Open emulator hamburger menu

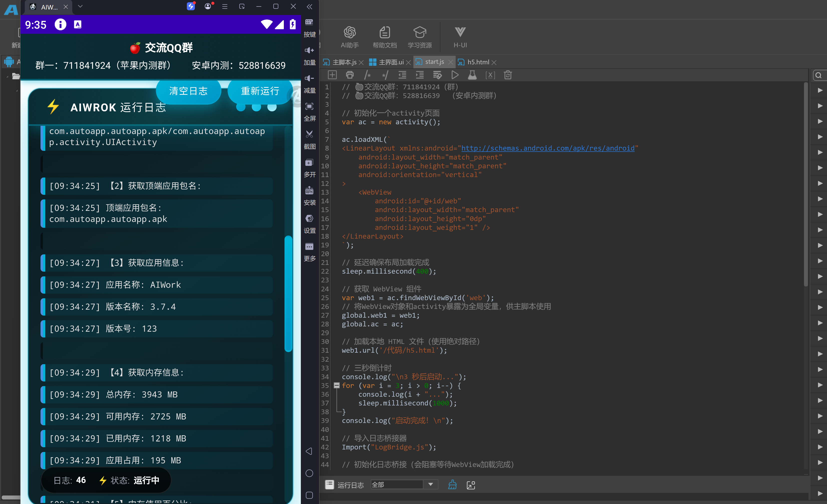click(225, 7)
